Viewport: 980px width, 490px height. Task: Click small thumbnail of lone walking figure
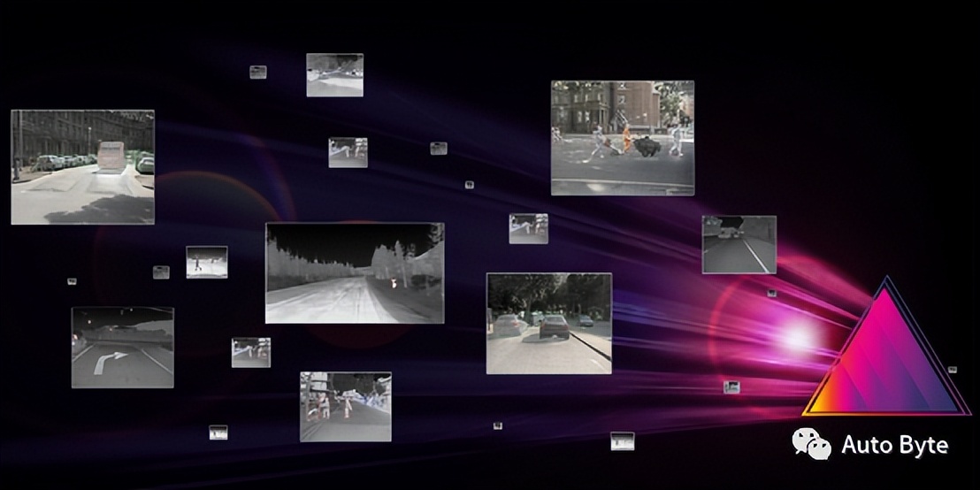[x=206, y=262]
